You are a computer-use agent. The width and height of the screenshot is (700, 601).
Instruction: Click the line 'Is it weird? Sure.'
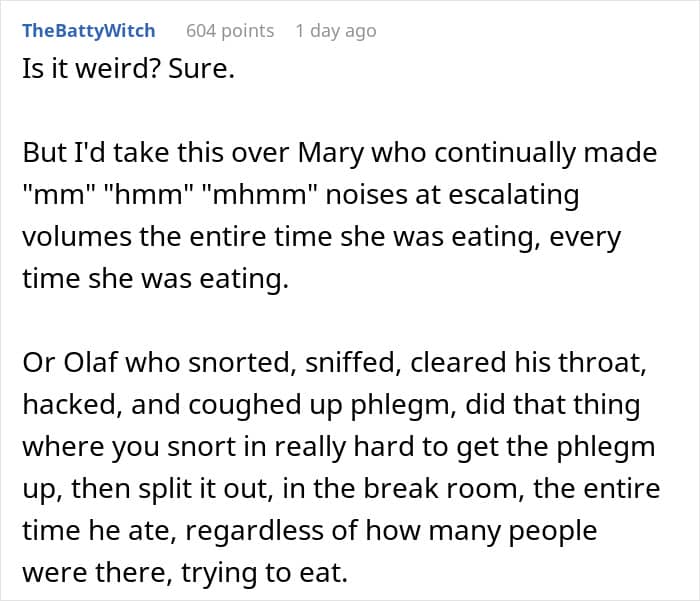tap(128, 69)
